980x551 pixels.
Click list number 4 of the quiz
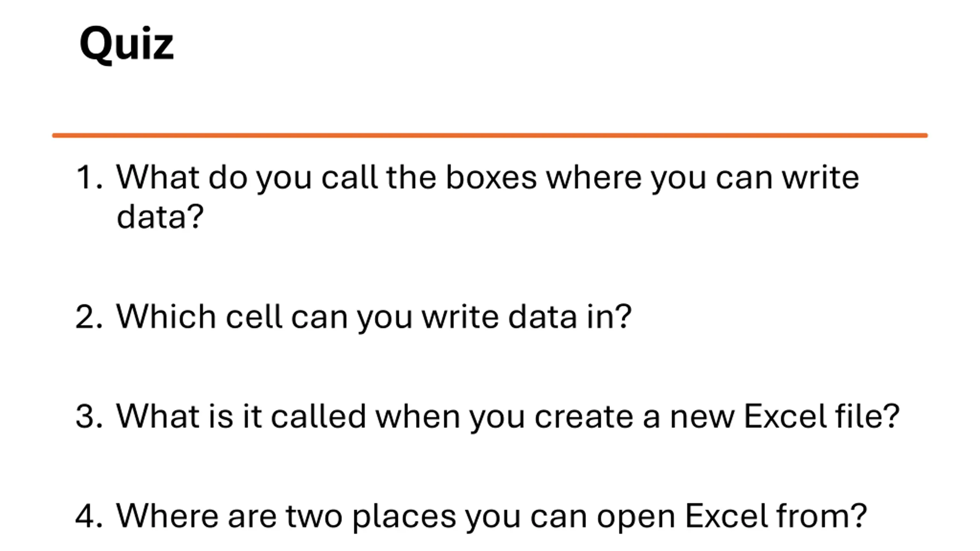tap(89, 516)
